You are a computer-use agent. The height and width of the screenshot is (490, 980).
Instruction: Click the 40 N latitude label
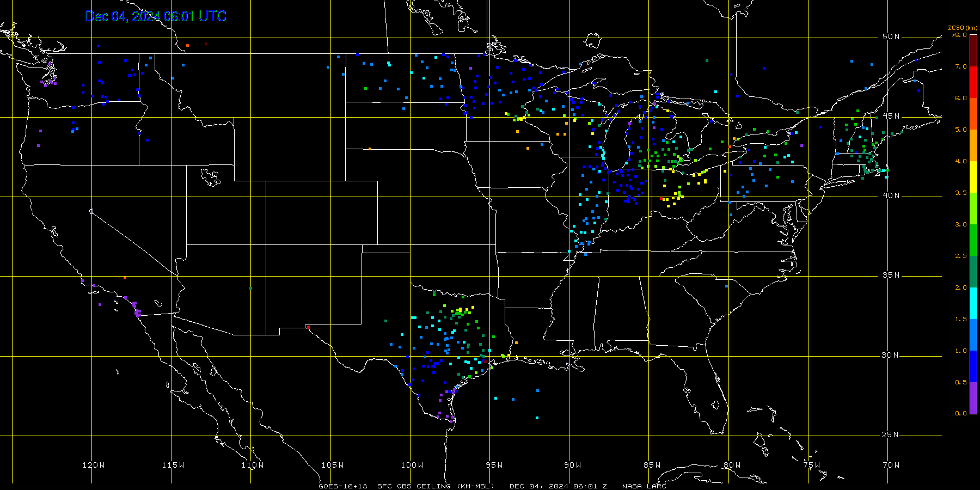pos(891,195)
